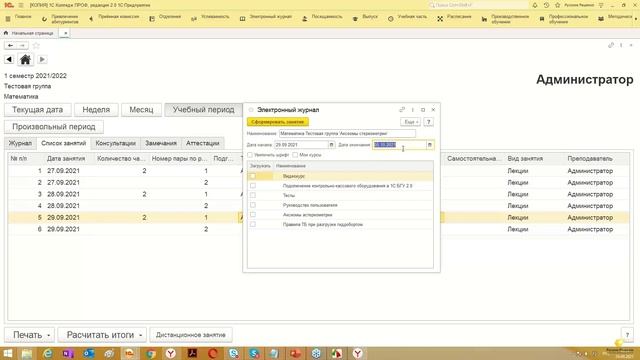Expand the Еще dropdown in dialog
Viewport: 640px width, 360px height.
[x=410, y=122]
